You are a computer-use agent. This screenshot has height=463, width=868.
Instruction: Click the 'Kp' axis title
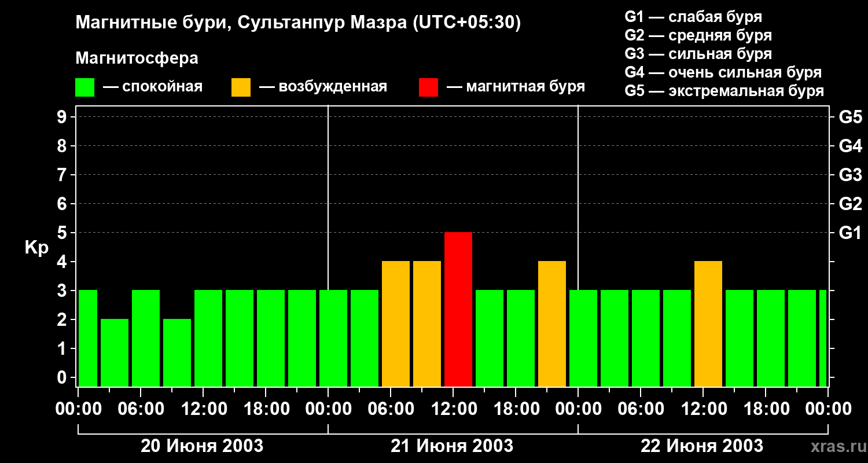36,247
